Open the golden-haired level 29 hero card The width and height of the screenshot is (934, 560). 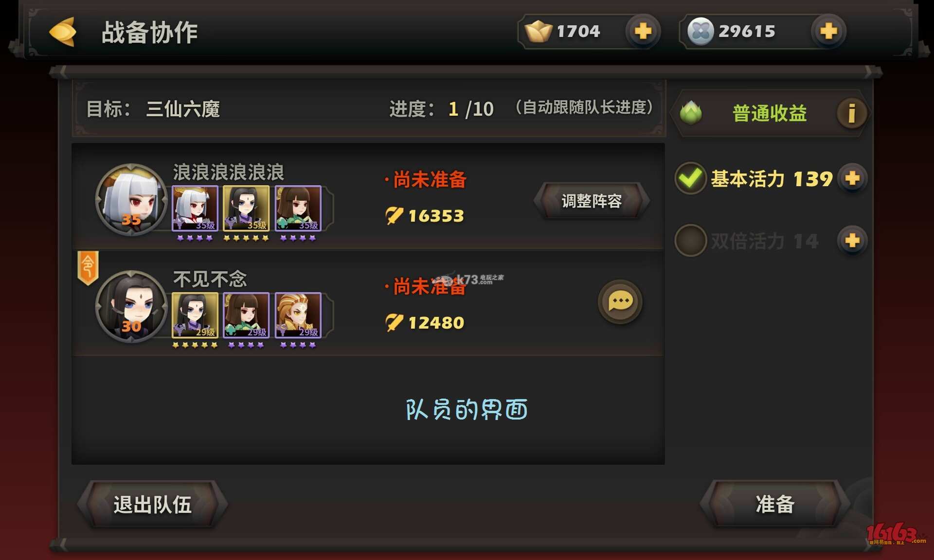pyautogui.click(x=298, y=315)
